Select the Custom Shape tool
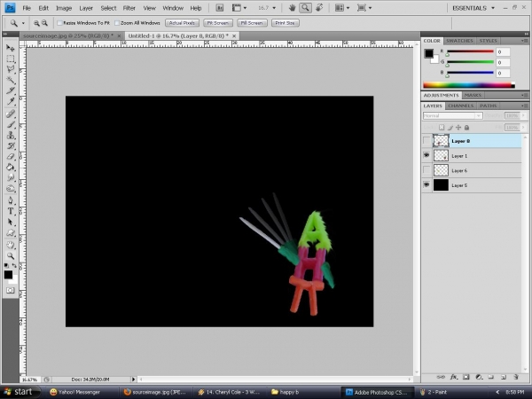The width and height of the screenshot is (532, 399). pyautogui.click(x=11, y=232)
